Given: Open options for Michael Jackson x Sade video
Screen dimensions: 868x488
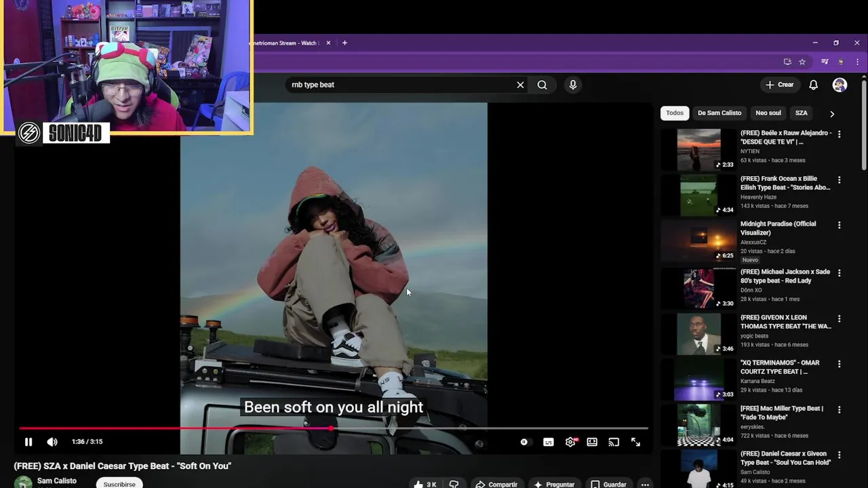Looking at the screenshot, I should coord(839,273).
